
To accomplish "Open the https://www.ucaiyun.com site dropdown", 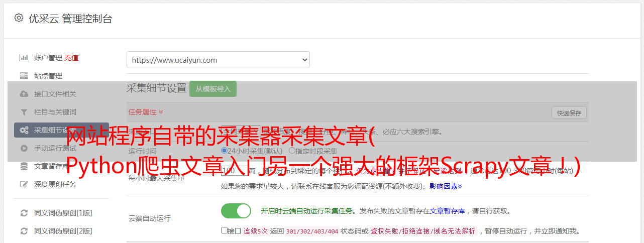I will (x=218, y=60).
